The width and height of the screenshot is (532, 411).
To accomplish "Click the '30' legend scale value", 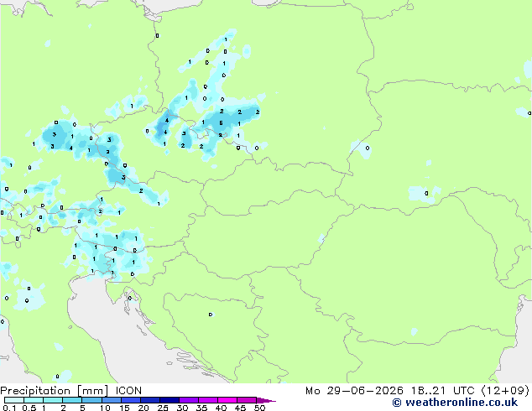I will [182, 408].
